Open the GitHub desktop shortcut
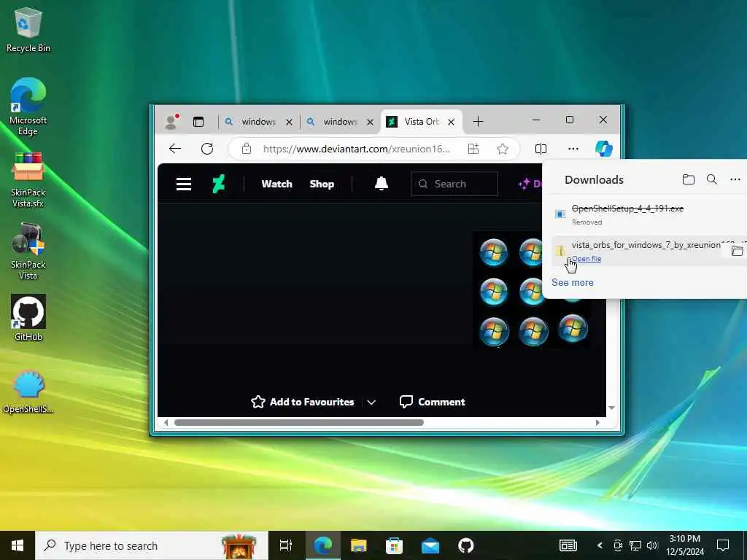747x560 pixels. [28, 318]
